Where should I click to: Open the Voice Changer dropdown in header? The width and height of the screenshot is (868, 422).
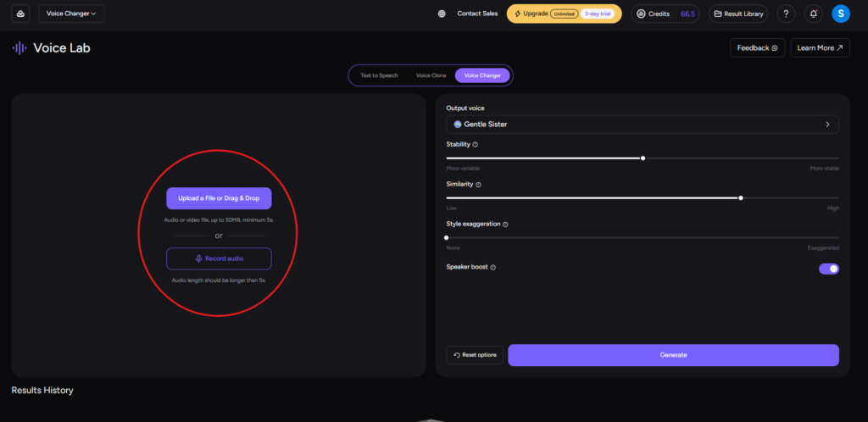(71, 14)
